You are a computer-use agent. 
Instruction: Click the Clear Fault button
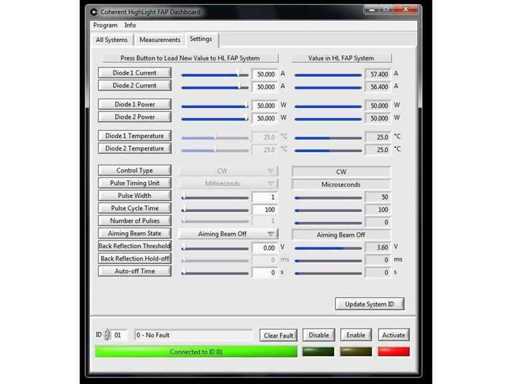(278, 335)
